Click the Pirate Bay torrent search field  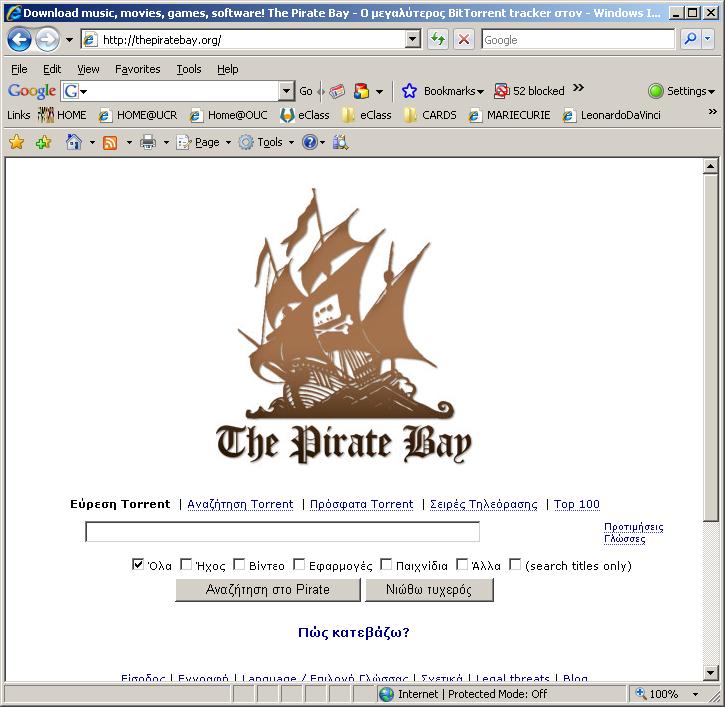click(283, 531)
